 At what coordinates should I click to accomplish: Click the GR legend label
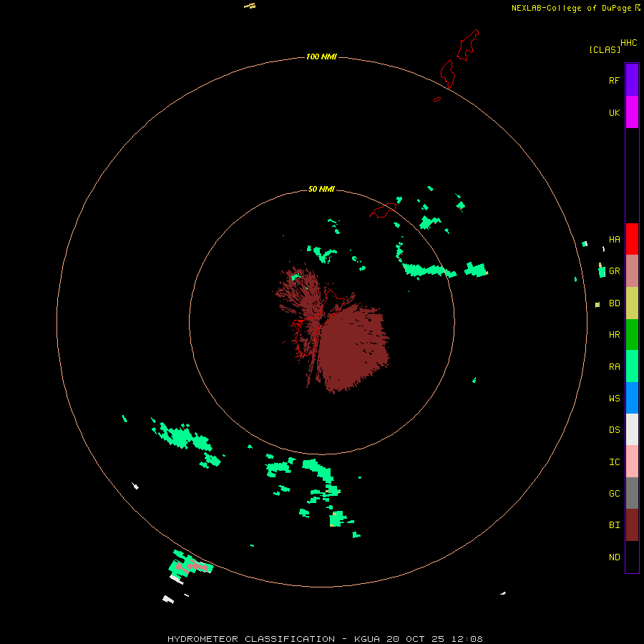coord(615,271)
